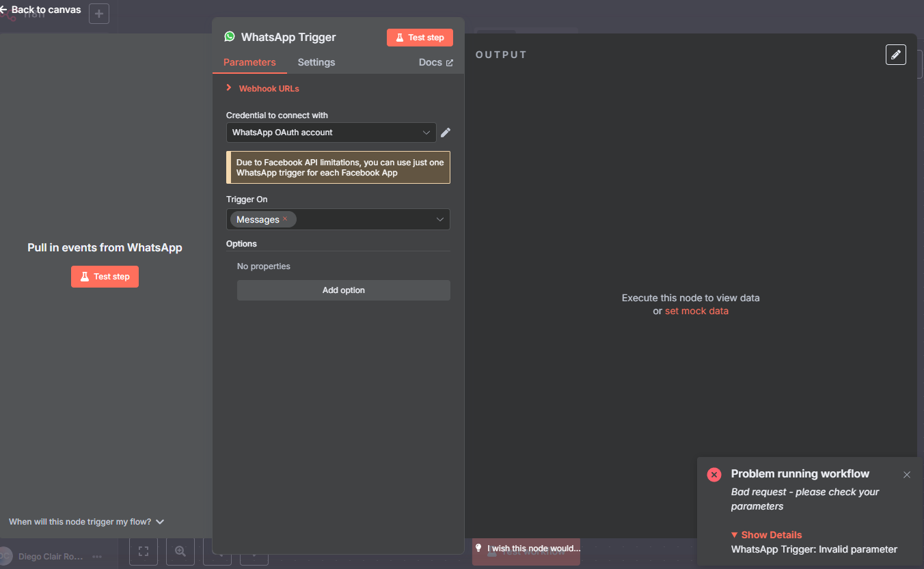Viewport: 924px width, 569px height.
Task: Click the OUTPUT panel heading
Action: [x=502, y=55]
